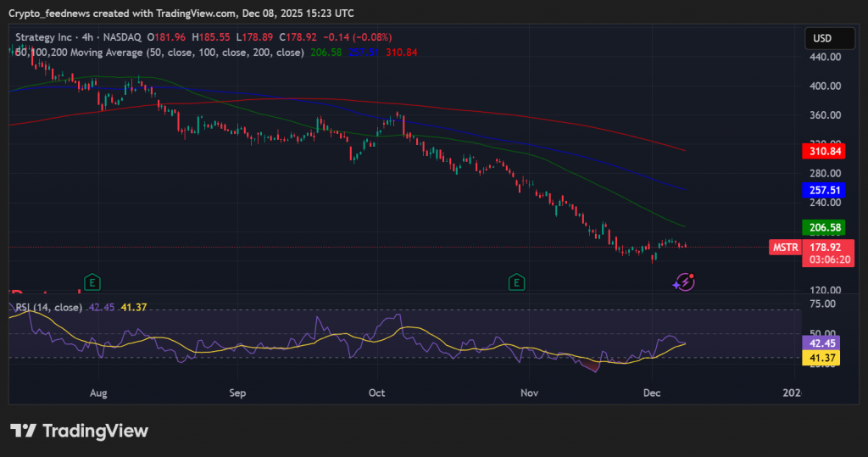868x457 pixels.
Task: Click the blue 257.51 moving average tag
Action: tap(826, 191)
